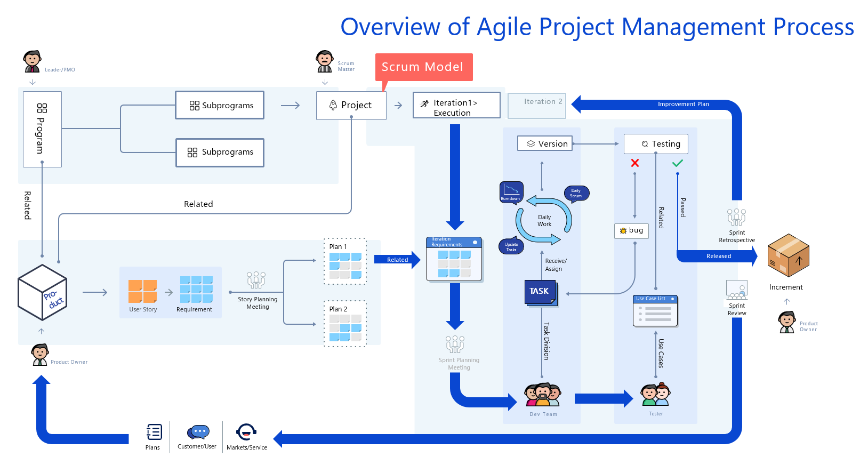Viewport: 868px width, 465px height.
Task: Expand the Iteration1 Execution chevron box
Action: [x=456, y=105]
